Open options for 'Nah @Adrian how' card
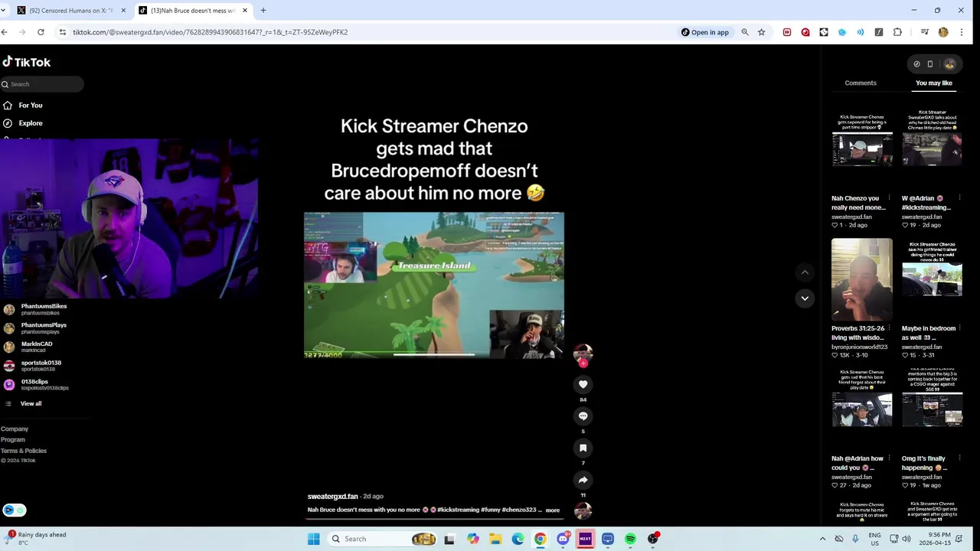The width and height of the screenshot is (980, 551). coord(889,458)
